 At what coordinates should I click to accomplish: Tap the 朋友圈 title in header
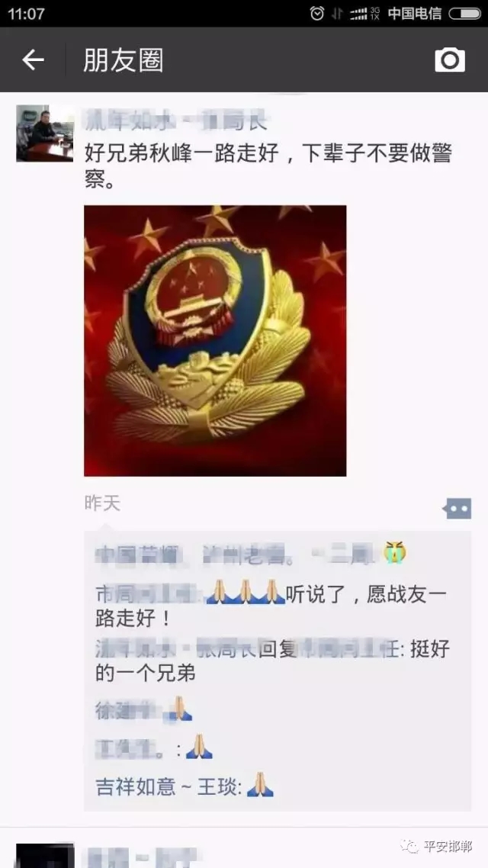click(124, 59)
